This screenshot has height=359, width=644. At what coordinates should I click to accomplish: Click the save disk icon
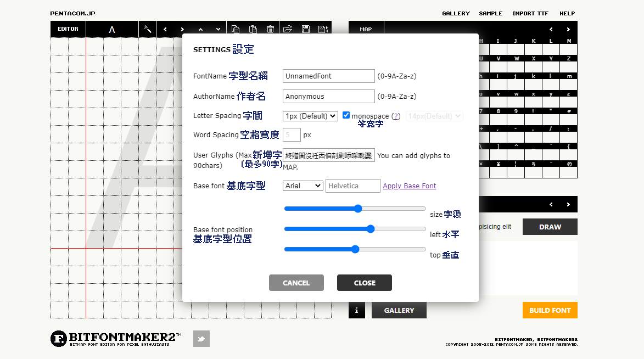coord(306,29)
